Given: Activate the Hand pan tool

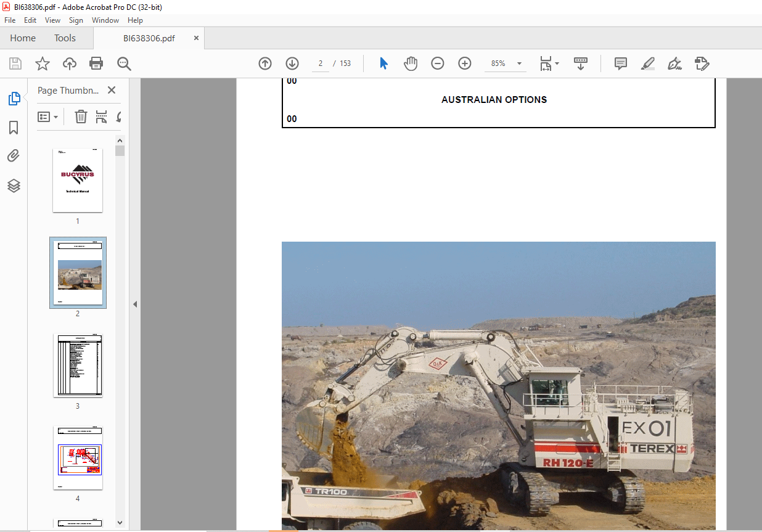Looking at the screenshot, I should coord(411,63).
